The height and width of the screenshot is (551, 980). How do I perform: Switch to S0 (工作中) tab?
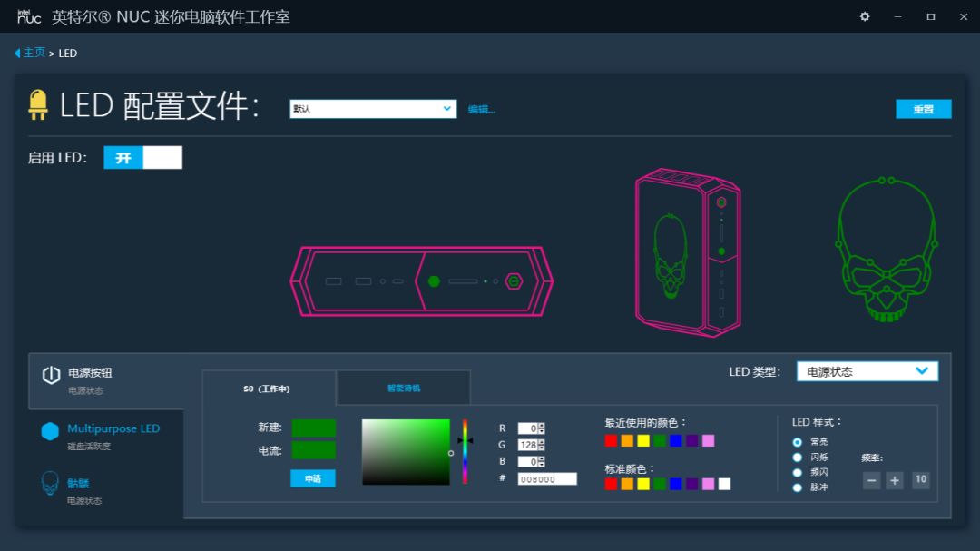(269, 389)
